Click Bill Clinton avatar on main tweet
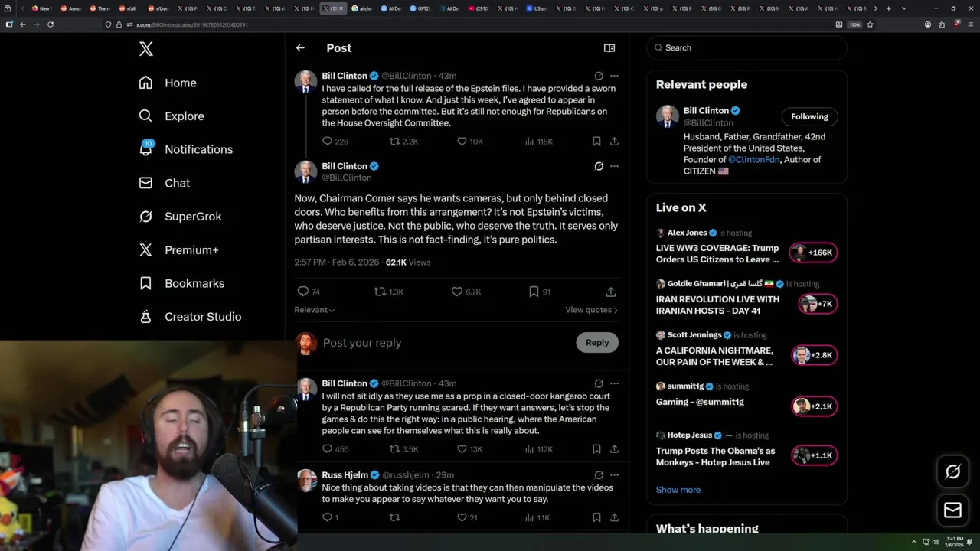The height and width of the screenshot is (551, 980). [305, 171]
